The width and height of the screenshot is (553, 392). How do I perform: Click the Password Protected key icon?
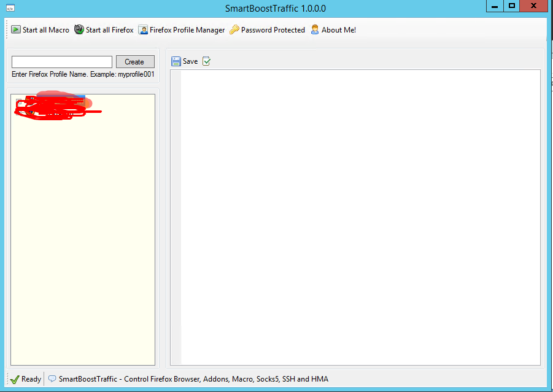[x=234, y=30]
